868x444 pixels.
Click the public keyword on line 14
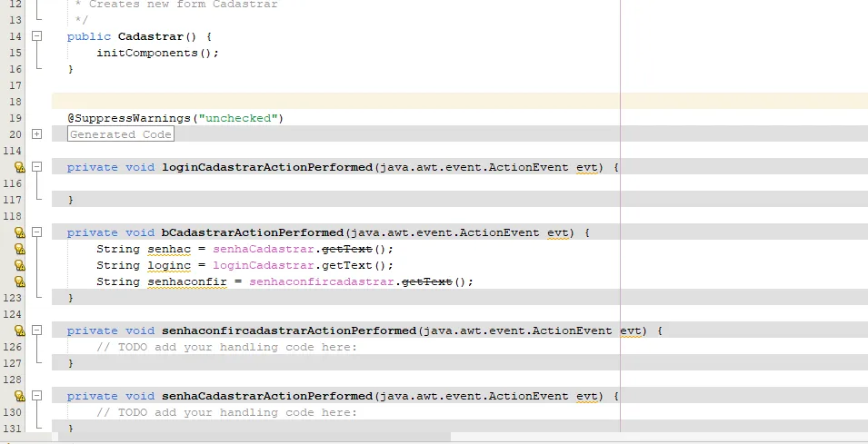pyautogui.click(x=88, y=36)
